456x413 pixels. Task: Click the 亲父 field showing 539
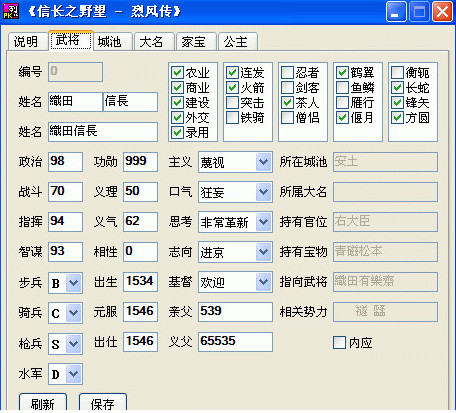(x=235, y=312)
